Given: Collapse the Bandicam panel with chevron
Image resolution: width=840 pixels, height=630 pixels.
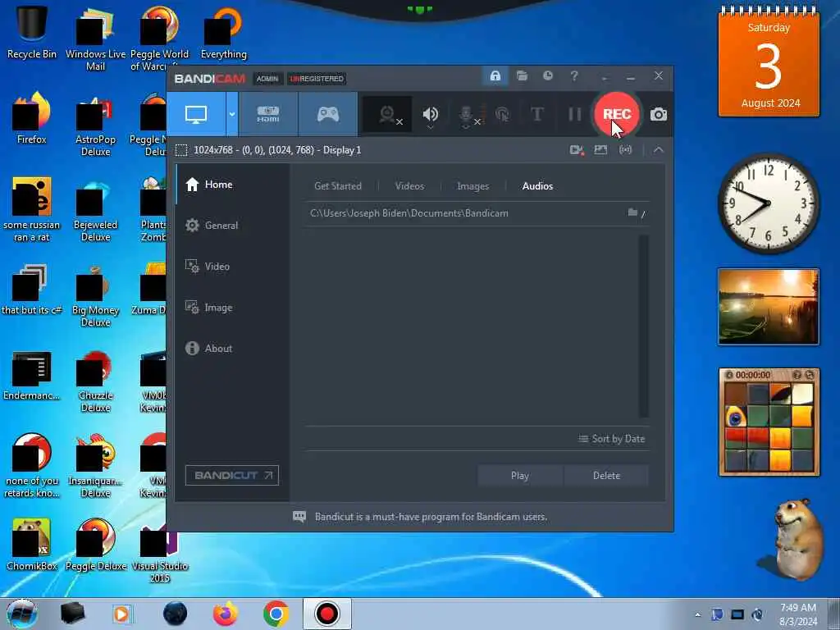Looking at the screenshot, I should (659, 150).
